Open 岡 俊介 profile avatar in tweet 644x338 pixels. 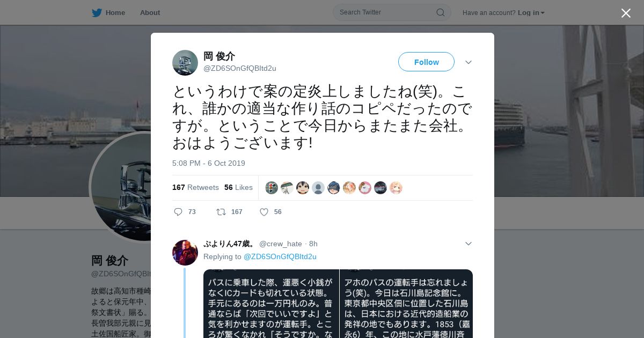(185, 63)
